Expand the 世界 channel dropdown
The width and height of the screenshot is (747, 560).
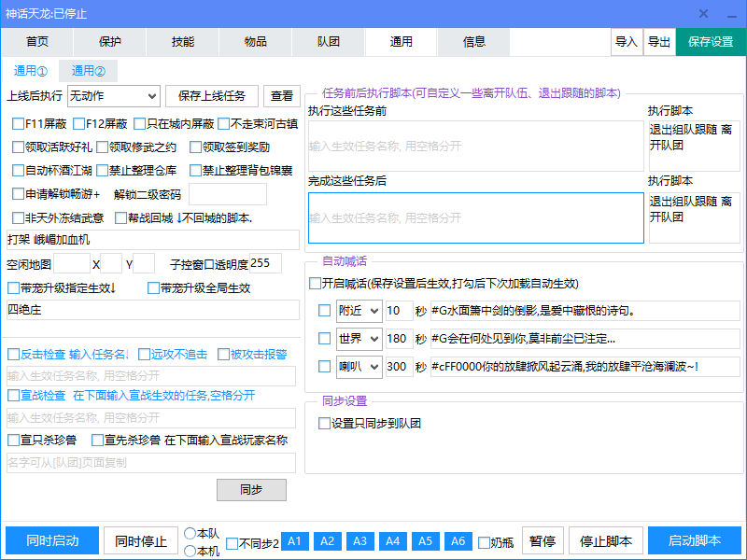(359, 339)
